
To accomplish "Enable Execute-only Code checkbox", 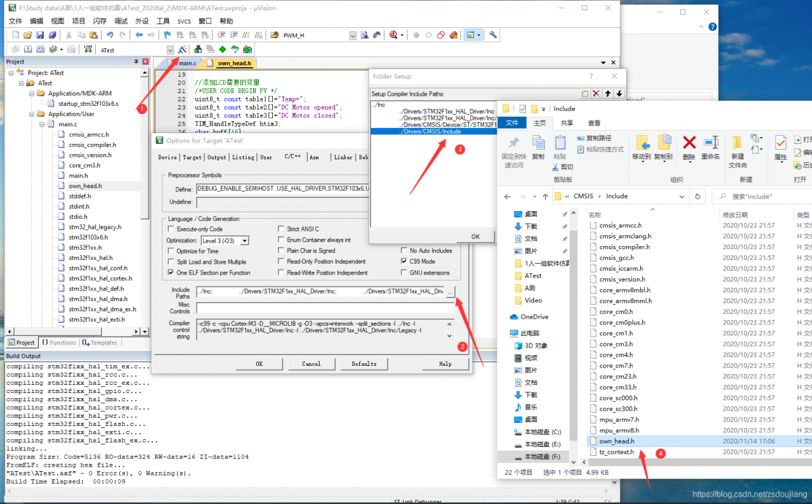I will (x=171, y=229).
